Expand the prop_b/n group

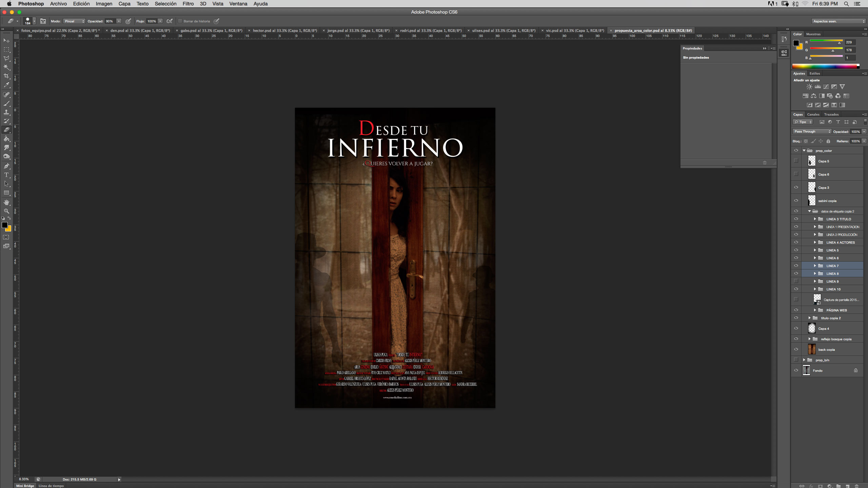pos(804,360)
